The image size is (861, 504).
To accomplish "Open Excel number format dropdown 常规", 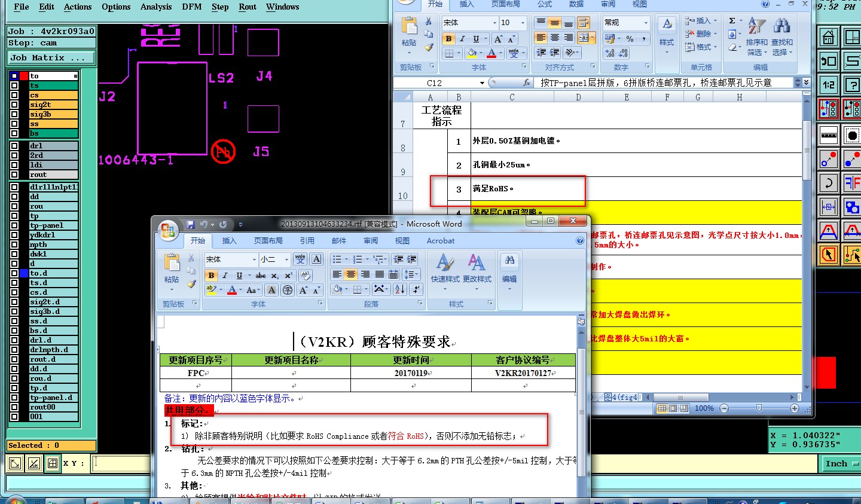I will 646,23.
